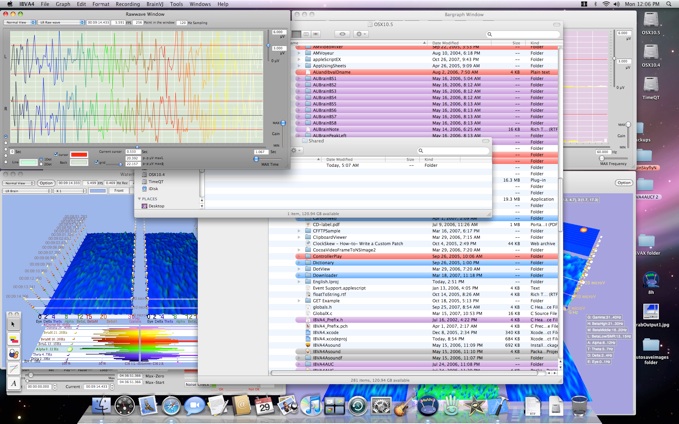Open the IBVA brain app in Dock
The width and height of the screenshot is (679, 424).
(427, 406)
